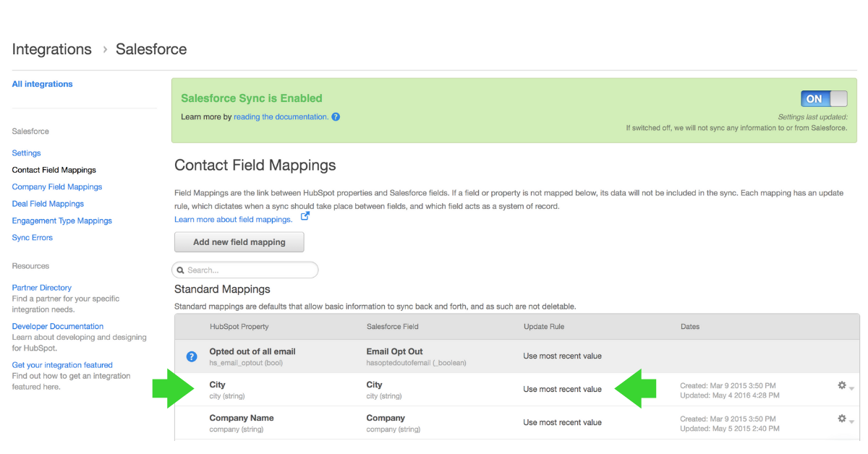Select Email Opt Out Salesforce field
The height and width of the screenshot is (454, 868).
pyautogui.click(x=395, y=351)
